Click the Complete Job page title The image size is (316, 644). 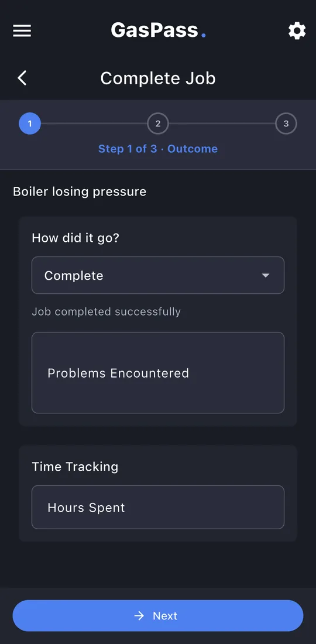pos(158,78)
